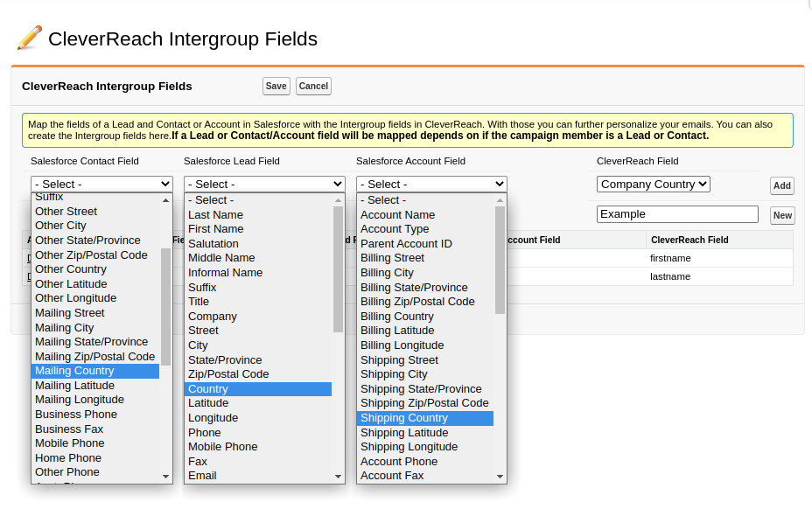This screenshot has width=812, height=509.
Task: Choose Other Phone in Contact Field list
Action: tap(95, 472)
